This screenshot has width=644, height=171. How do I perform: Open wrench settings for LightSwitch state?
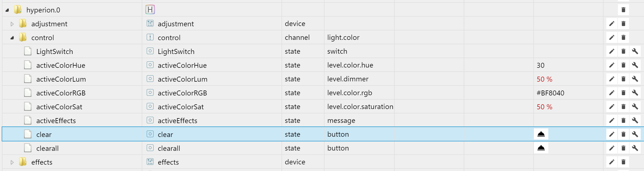click(635, 51)
